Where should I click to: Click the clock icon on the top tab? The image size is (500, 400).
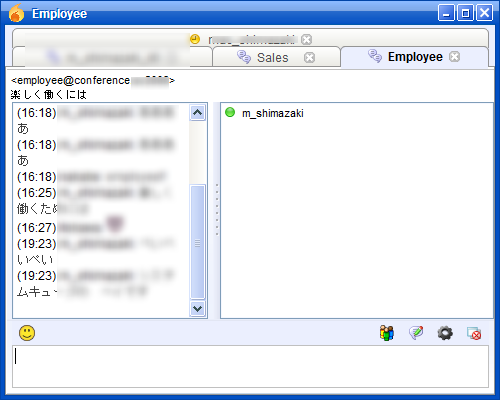coord(195,39)
